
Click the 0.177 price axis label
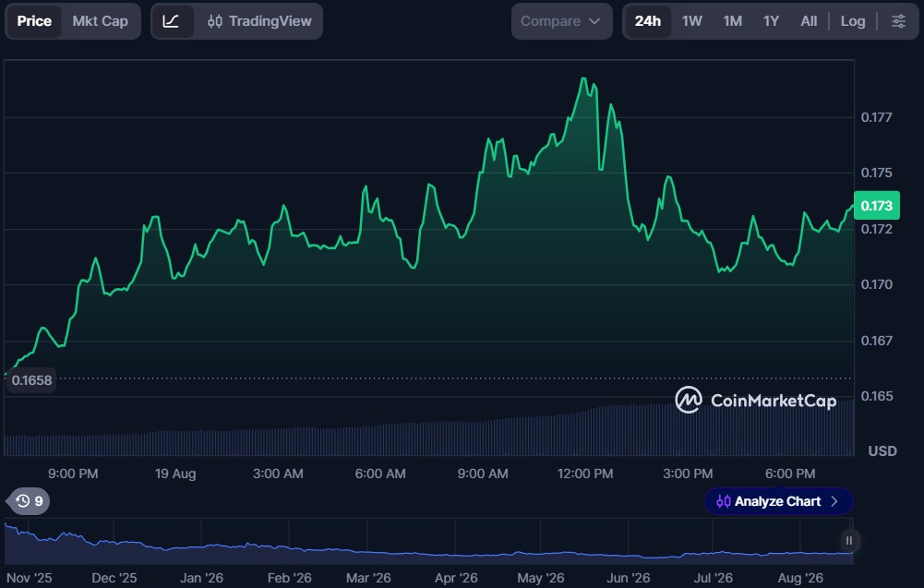pos(876,117)
